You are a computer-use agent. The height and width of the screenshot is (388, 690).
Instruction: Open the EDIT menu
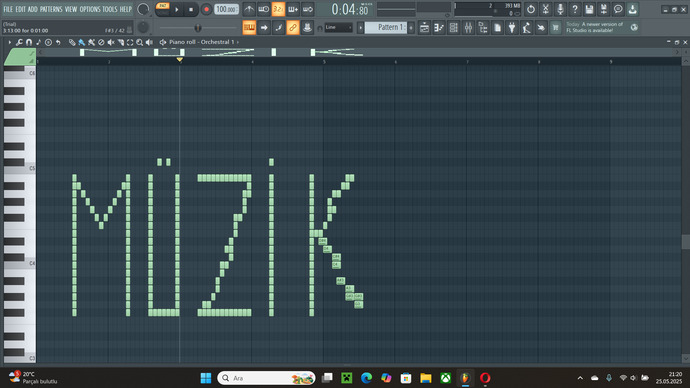tap(20, 9)
